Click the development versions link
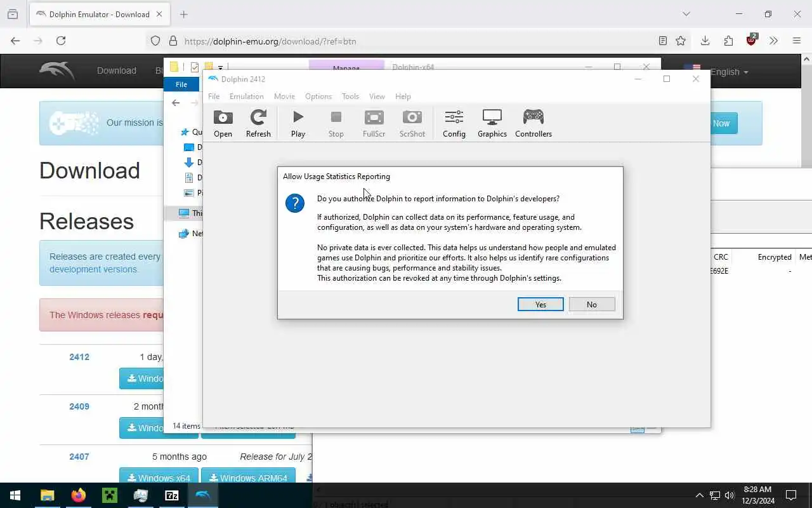Viewport: 812px width, 508px height. click(x=94, y=269)
